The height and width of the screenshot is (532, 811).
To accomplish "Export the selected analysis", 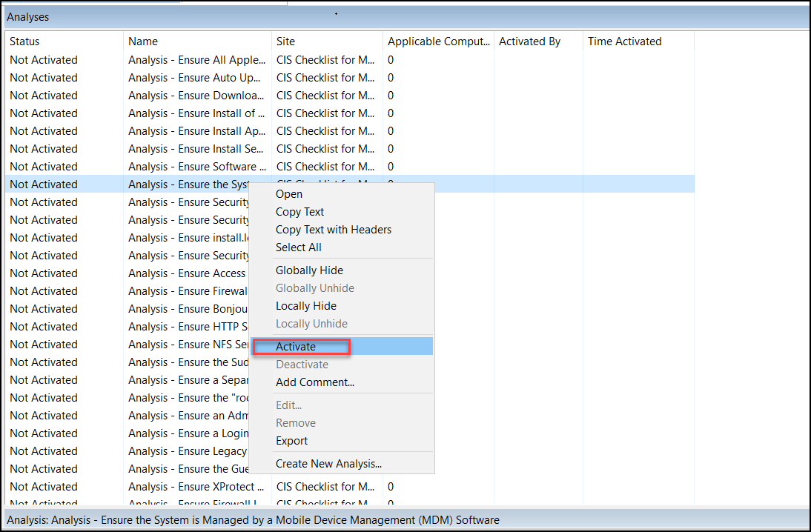I will (291, 440).
